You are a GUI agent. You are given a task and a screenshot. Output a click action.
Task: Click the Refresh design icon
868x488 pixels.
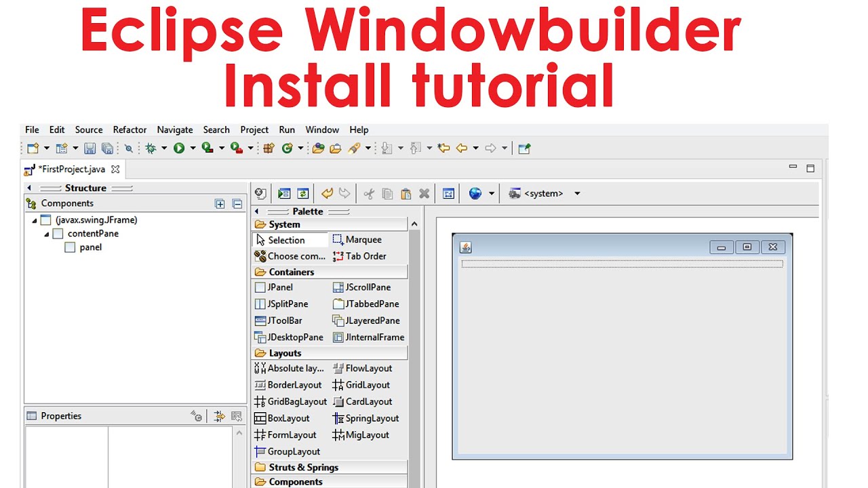302,194
